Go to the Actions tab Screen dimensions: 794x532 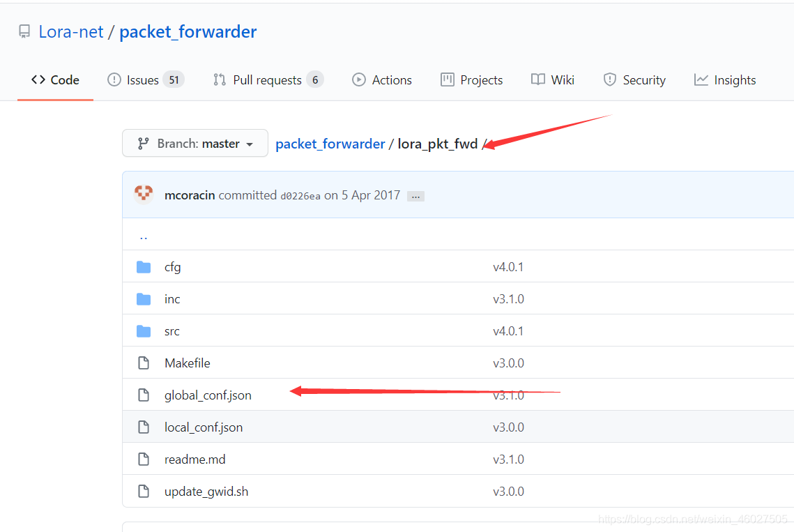pos(382,80)
